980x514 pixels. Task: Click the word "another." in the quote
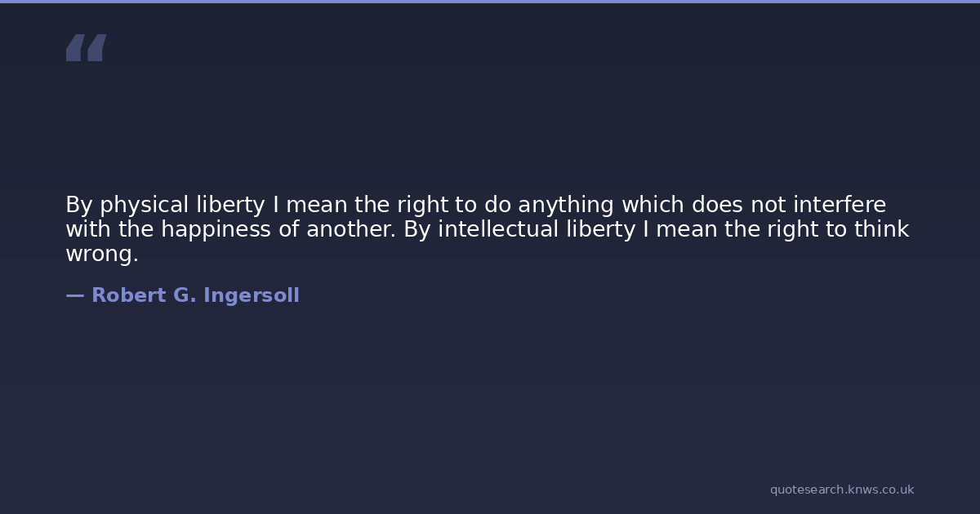click(x=351, y=230)
